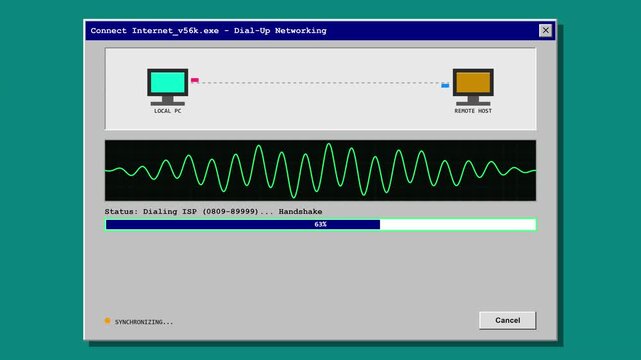The width and height of the screenshot is (641, 360).
Task: Click the "Status: Dialing ISP (0809-89999)... Handshake" text
Action: pyautogui.click(x=213, y=212)
